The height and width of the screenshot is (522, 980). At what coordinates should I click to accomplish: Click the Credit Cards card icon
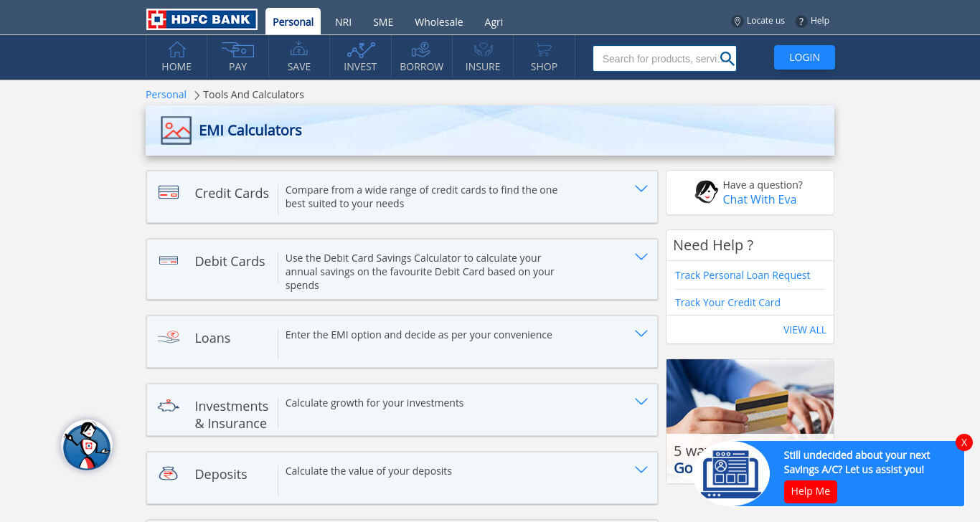tap(169, 192)
